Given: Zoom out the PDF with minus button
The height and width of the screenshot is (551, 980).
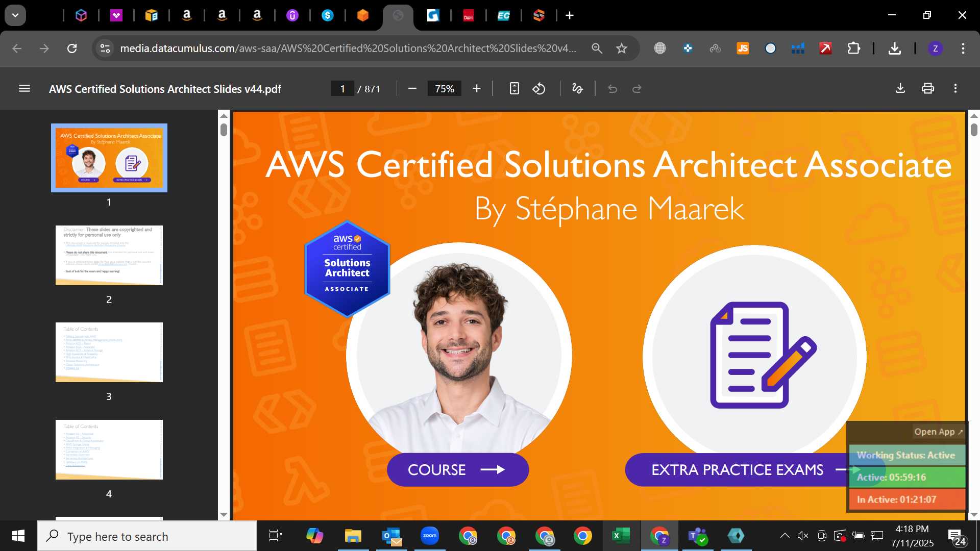Looking at the screenshot, I should [412, 89].
